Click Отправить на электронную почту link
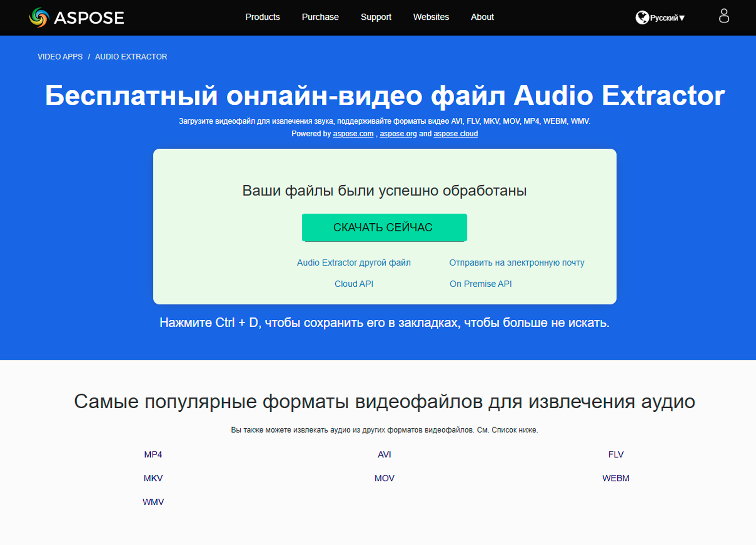Screen dimensions: 756x545 point(517,263)
